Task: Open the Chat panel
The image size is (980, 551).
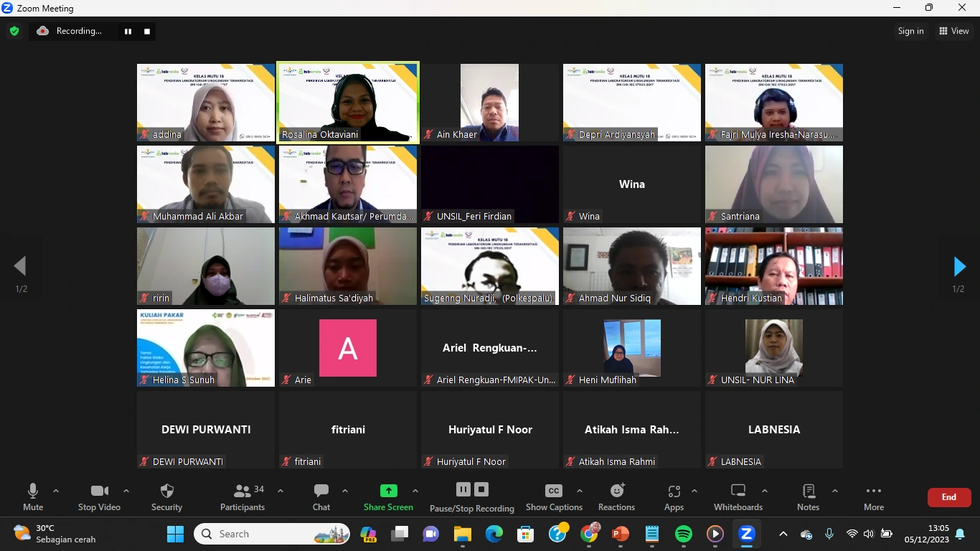Action: (x=321, y=491)
